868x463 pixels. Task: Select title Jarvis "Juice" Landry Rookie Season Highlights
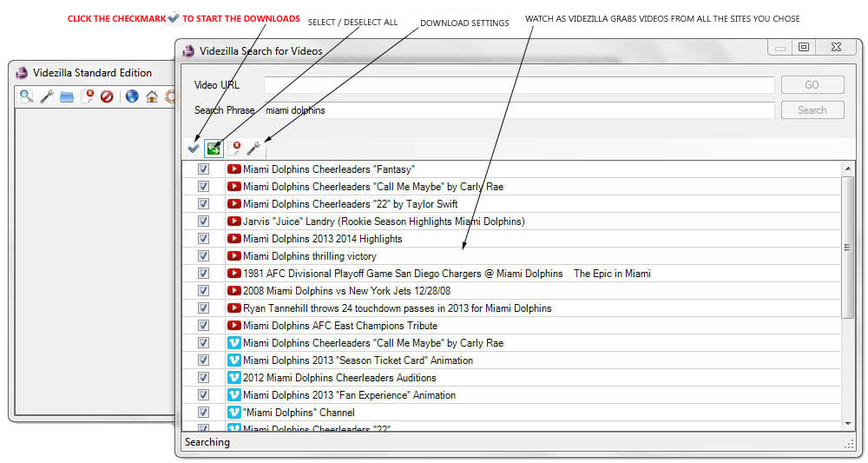(384, 221)
